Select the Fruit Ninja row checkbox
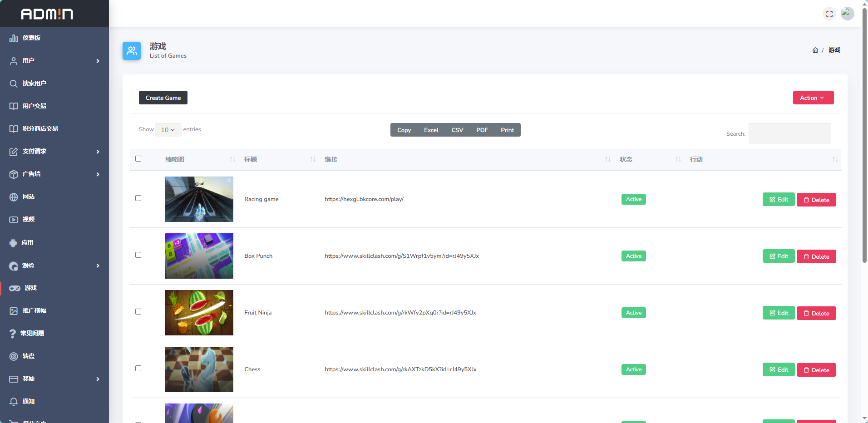Screen dimensions: 868x423 [x=138, y=312]
